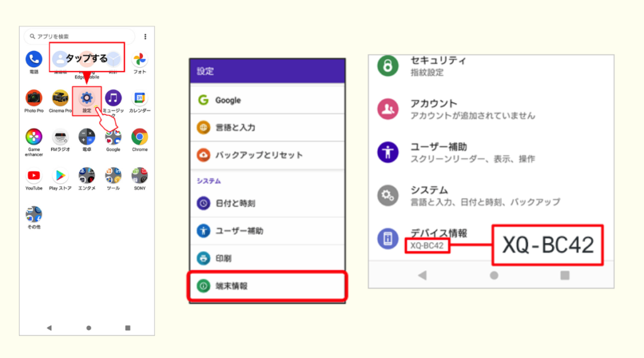Open システム 言語と入力 entry
The width and height of the screenshot is (644, 358).
[491, 195]
